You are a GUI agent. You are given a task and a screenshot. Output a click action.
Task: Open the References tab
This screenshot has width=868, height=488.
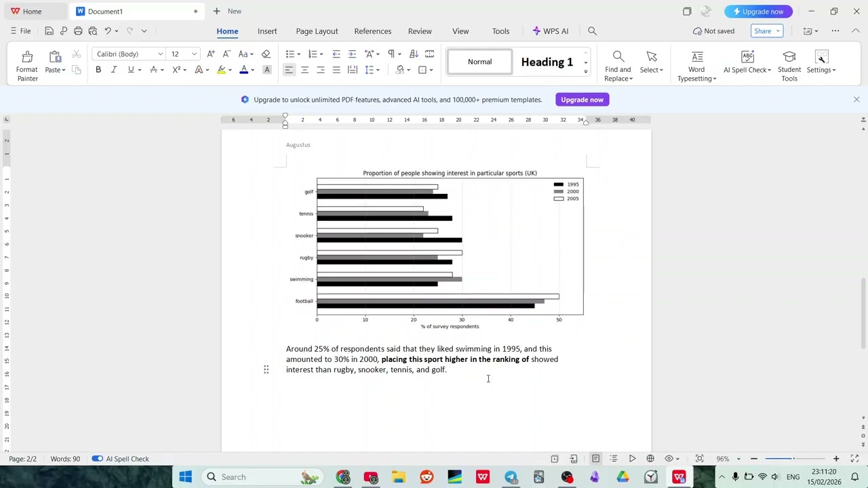click(372, 31)
